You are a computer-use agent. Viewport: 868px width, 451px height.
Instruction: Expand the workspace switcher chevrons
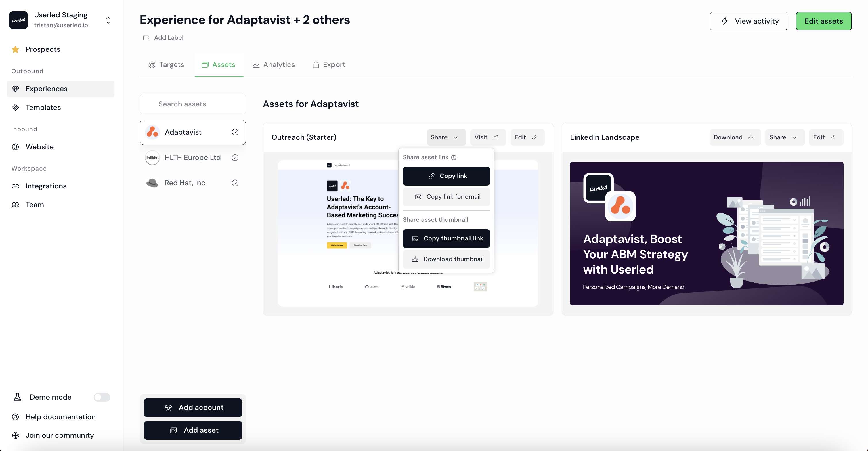click(x=108, y=20)
